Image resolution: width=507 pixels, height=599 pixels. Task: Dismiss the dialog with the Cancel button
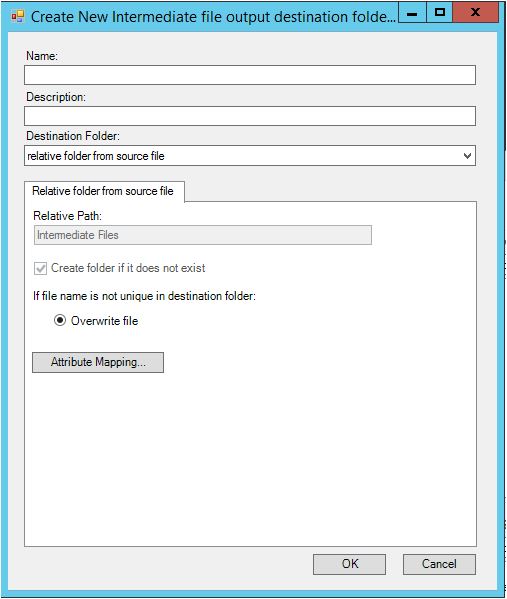pyautogui.click(x=439, y=564)
